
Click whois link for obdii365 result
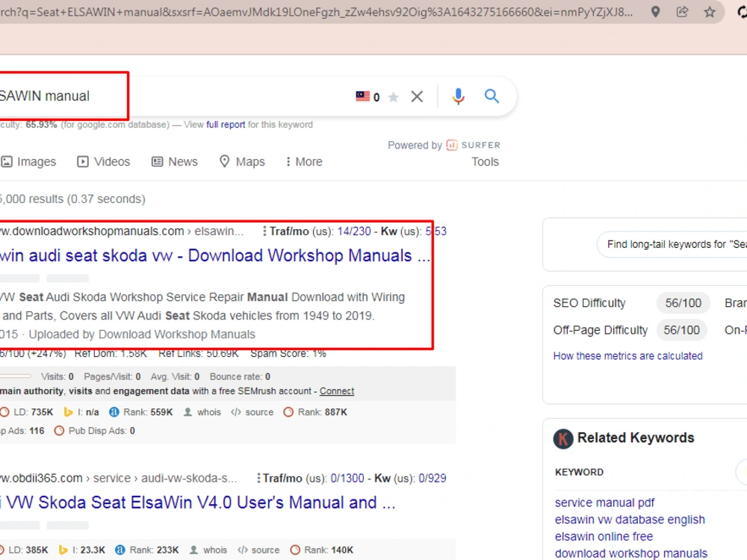click(215, 550)
